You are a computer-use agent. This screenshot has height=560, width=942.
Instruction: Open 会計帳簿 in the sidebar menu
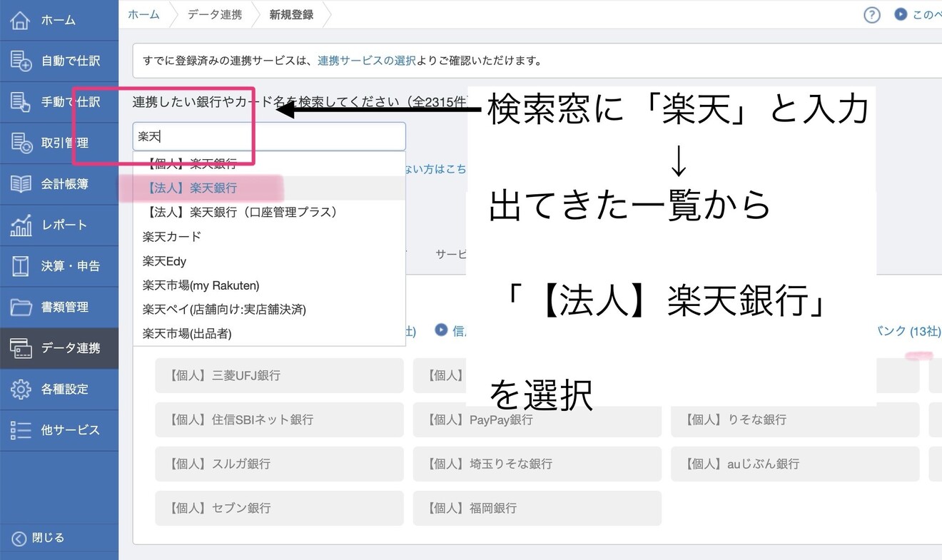coord(59,184)
